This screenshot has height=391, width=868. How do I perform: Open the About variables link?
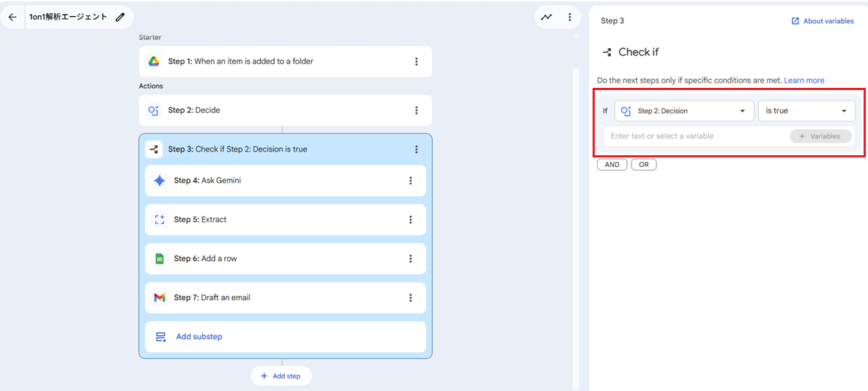[822, 21]
